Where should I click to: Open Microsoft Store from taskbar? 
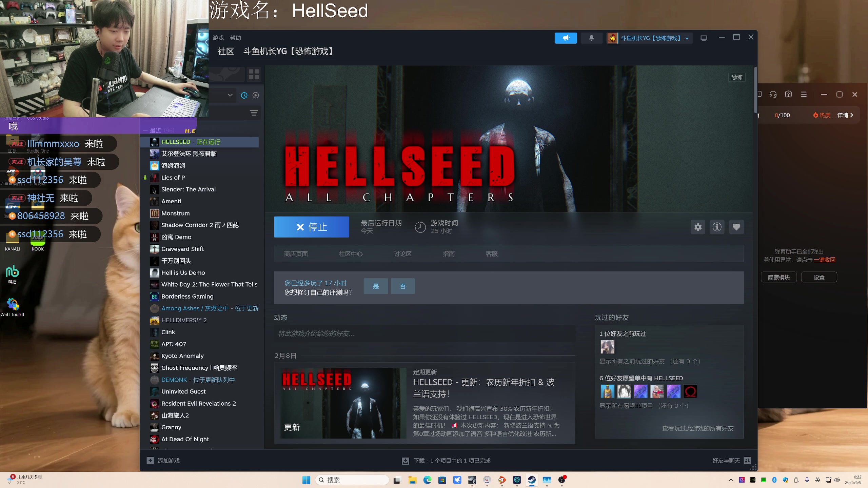[442, 480]
